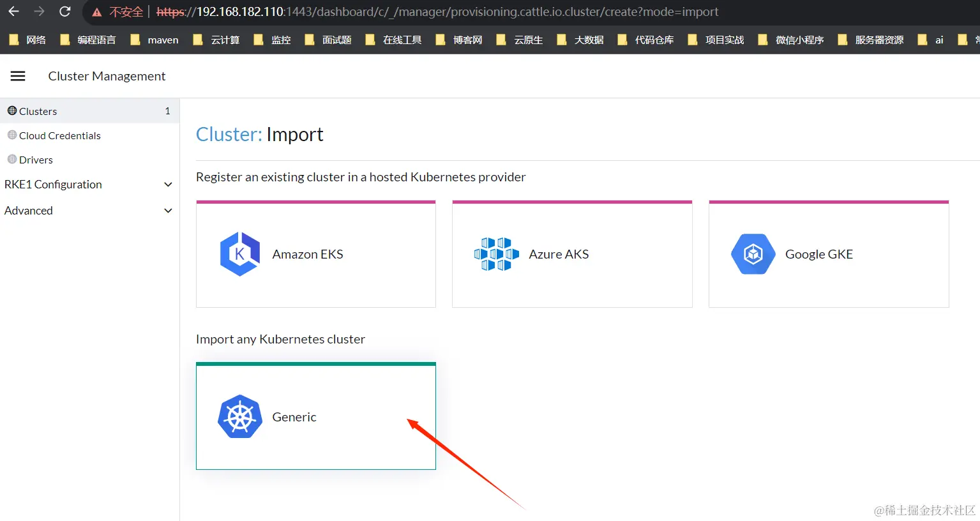Click the globe icon beside Drivers
Screen dimensions: 980x521
pos(12,159)
